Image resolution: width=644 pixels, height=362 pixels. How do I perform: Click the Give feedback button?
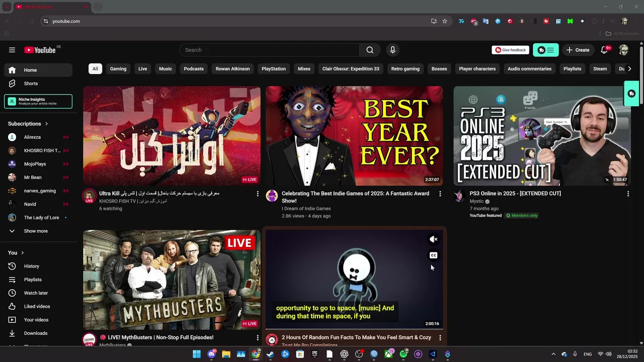point(510,50)
